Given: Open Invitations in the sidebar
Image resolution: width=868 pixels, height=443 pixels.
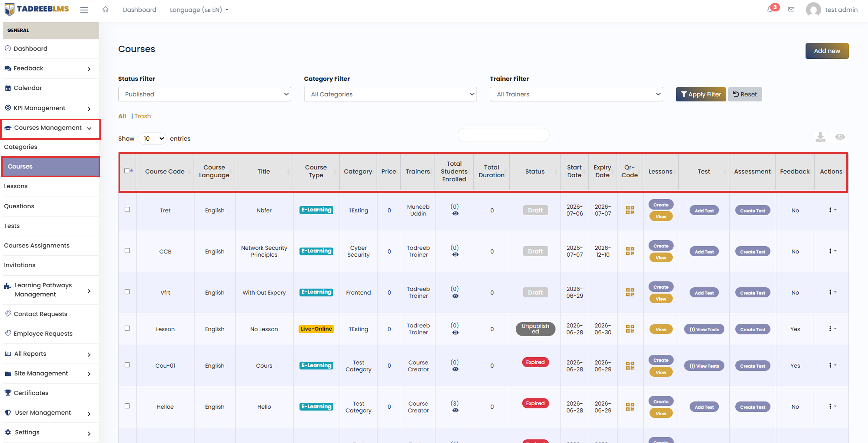Looking at the screenshot, I should tap(51, 265).
